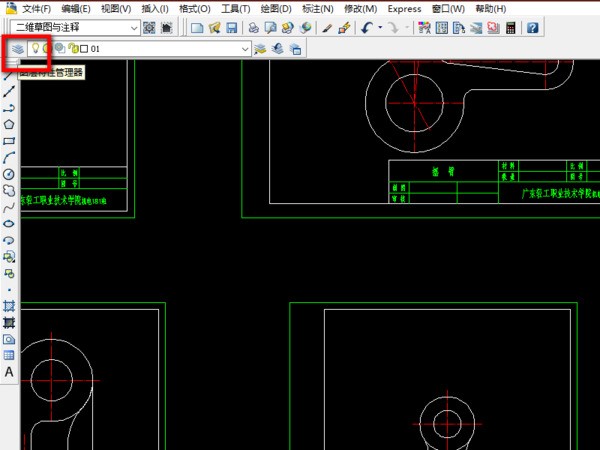
Task: Select the multiline text tool (A)
Action: pos(9,372)
